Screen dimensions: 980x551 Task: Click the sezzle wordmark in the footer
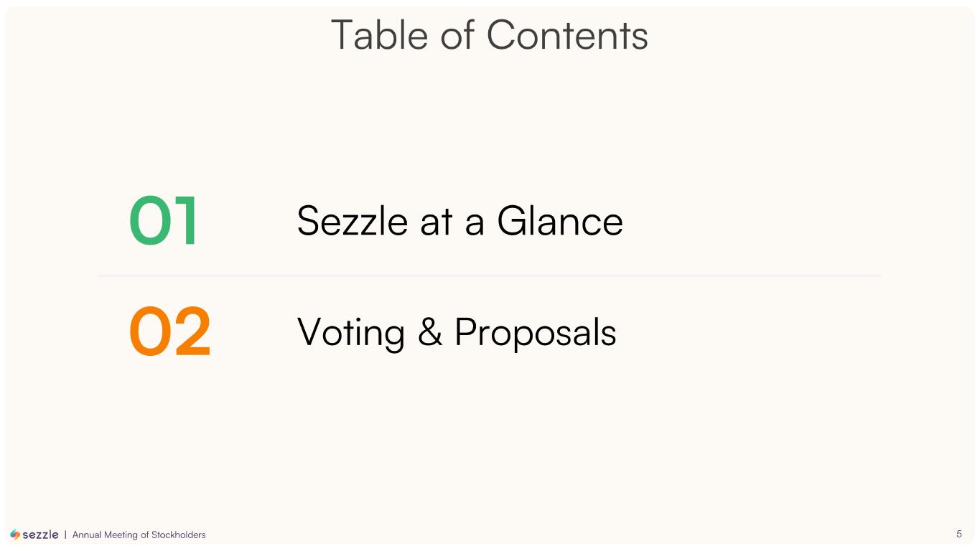coord(41,534)
